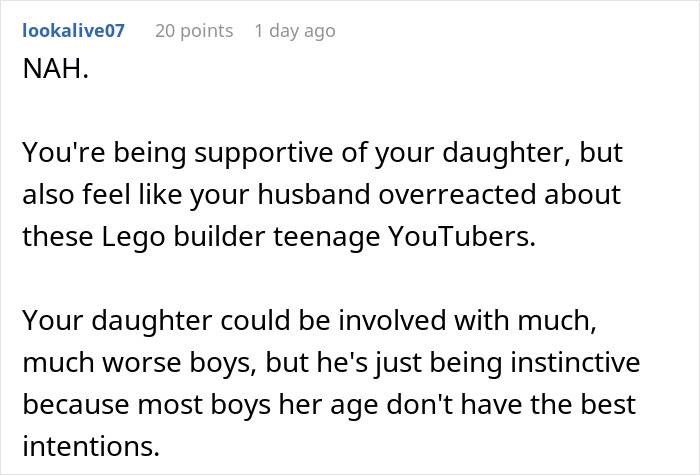The height and width of the screenshot is (475, 700).
Task: Click the '1 day ago' timestamp
Action: coord(295,31)
